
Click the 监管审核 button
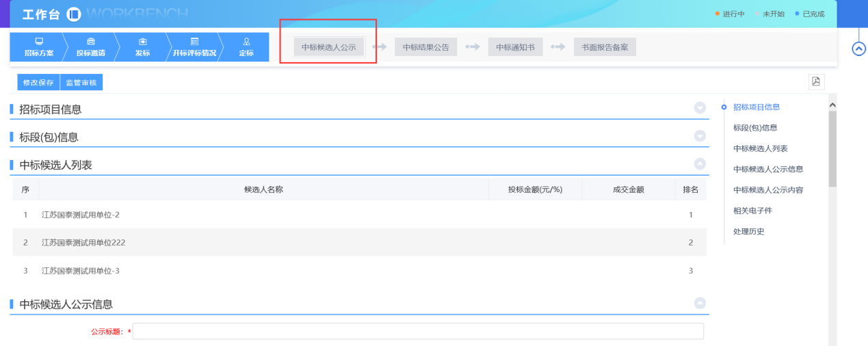[x=81, y=83]
